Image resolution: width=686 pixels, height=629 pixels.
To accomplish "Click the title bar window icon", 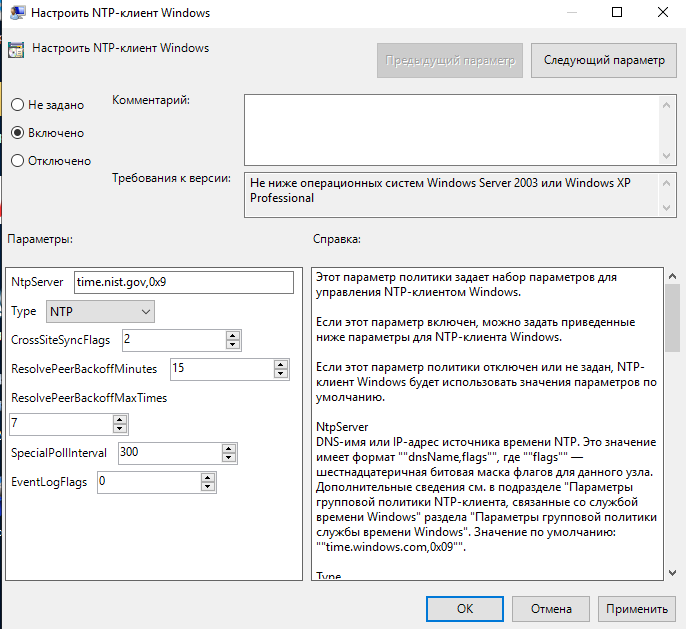I will pyautogui.click(x=13, y=13).
